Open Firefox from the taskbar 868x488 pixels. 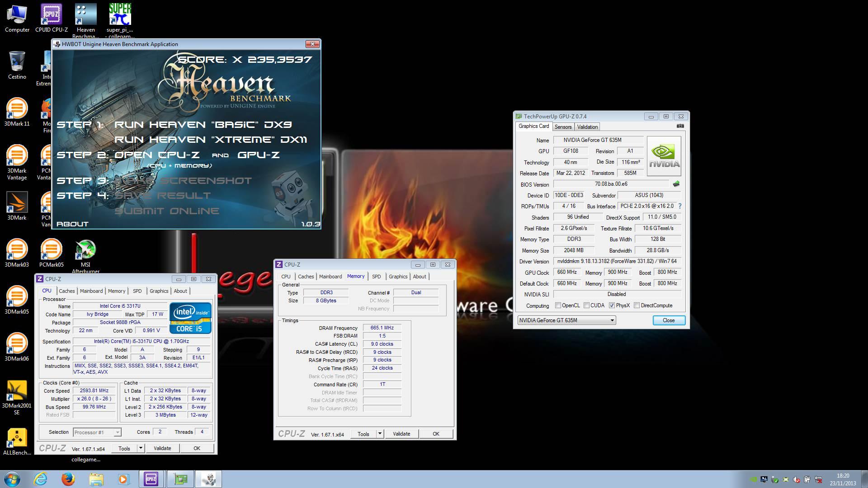[x=68, y=479]
